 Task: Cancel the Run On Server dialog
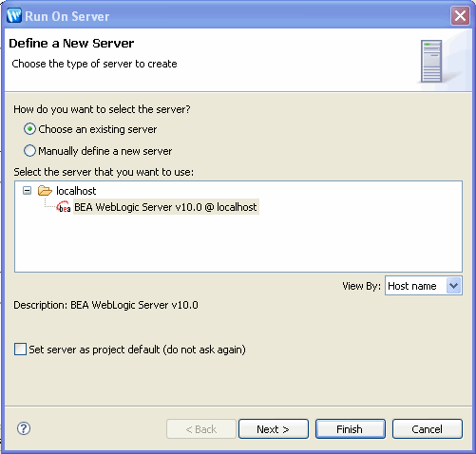tap(428, 429)
